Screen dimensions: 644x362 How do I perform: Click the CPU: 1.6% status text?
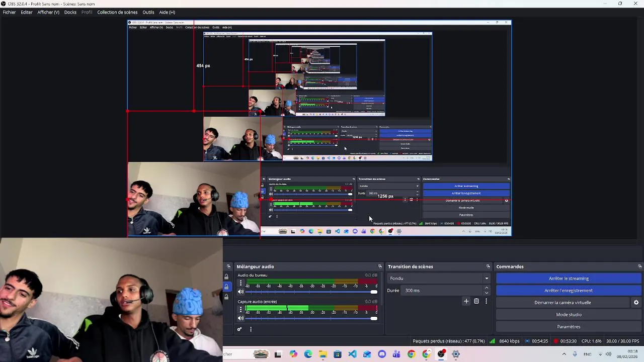tap(591, 341)
